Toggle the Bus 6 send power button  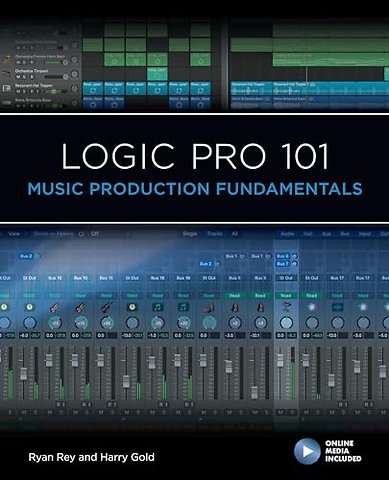click(294, 256)
